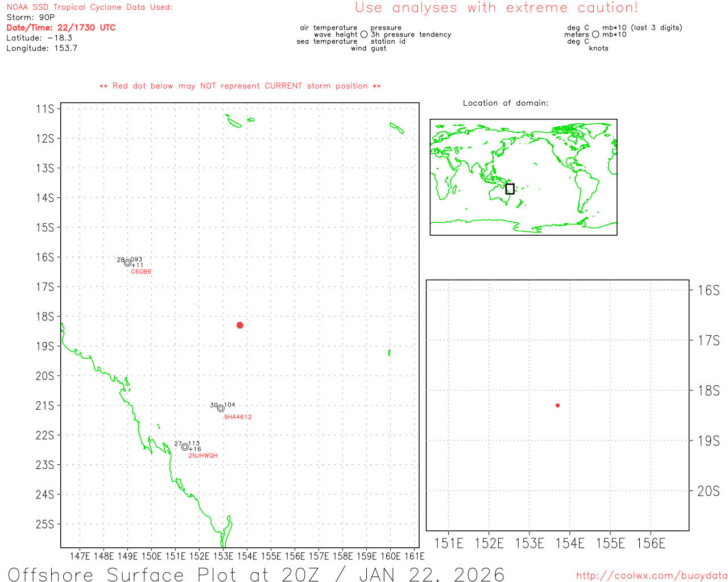Click legend circle beside 'wave height' label
The image size is (728, 582).
coord(364,35)
